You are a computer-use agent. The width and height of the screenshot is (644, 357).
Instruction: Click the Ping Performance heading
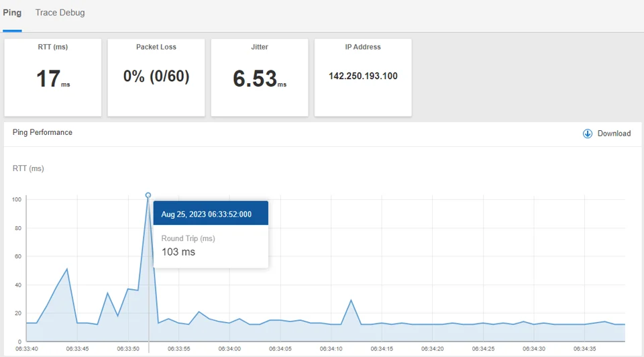click(42, 132)
